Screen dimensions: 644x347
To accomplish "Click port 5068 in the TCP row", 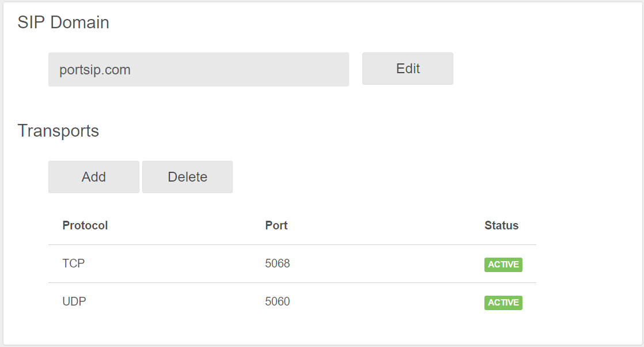I will coord(277,263).
